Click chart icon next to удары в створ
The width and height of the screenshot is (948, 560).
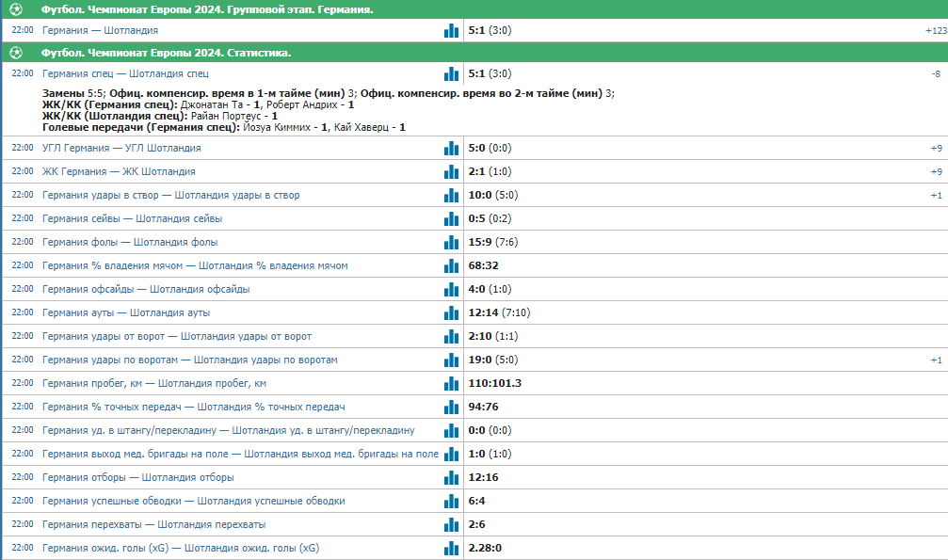pyautogui.click(x=451, y=196)
